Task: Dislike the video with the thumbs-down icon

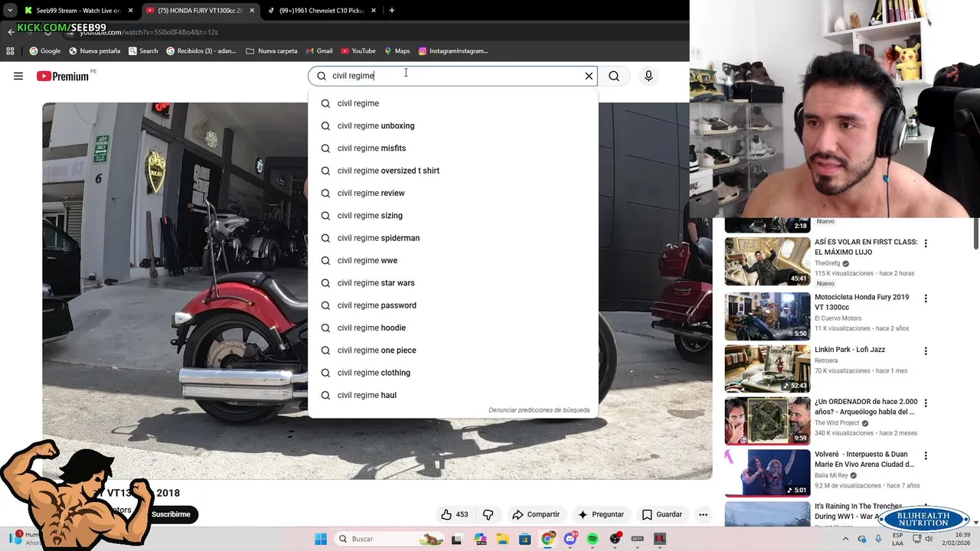Action: tap(488, 514)
